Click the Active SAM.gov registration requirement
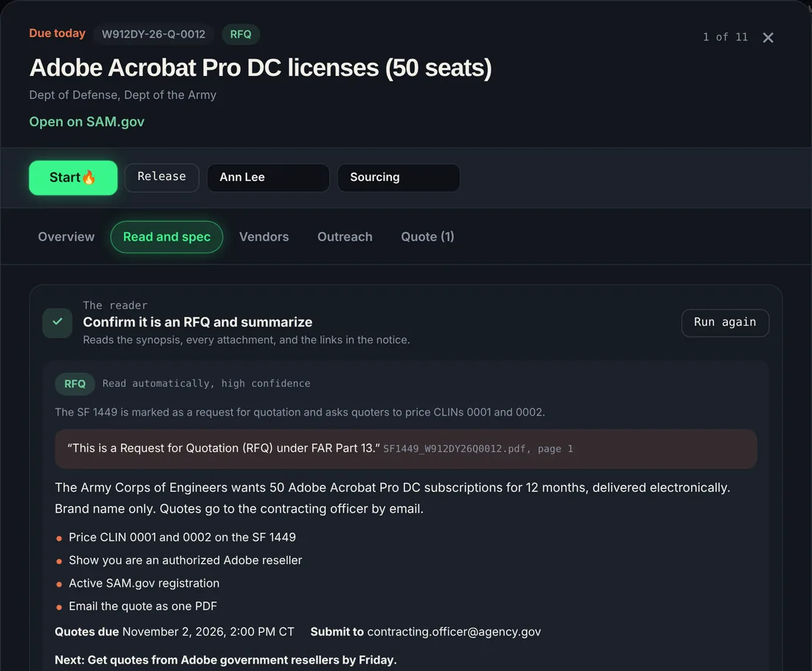The width and height of the screenshot is (812, 671). click(144, 583)
